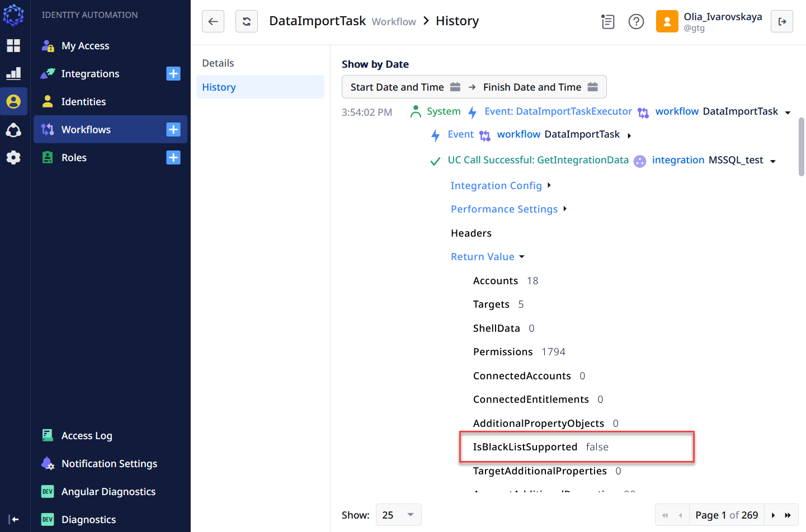Open the organization nodes rail icon
806x532 pixels.
click(13, 130)
